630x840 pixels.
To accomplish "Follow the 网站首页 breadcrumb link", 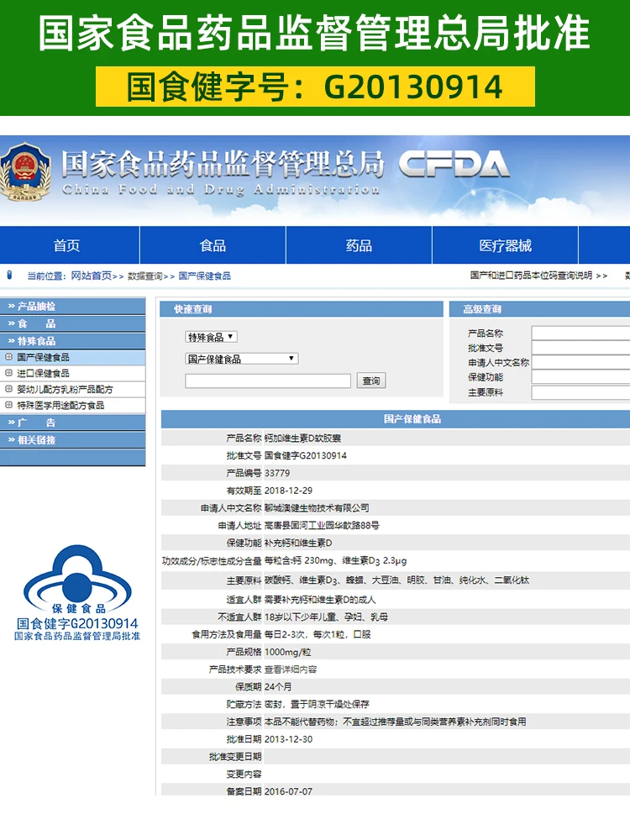I will click(x=91, y=276).
